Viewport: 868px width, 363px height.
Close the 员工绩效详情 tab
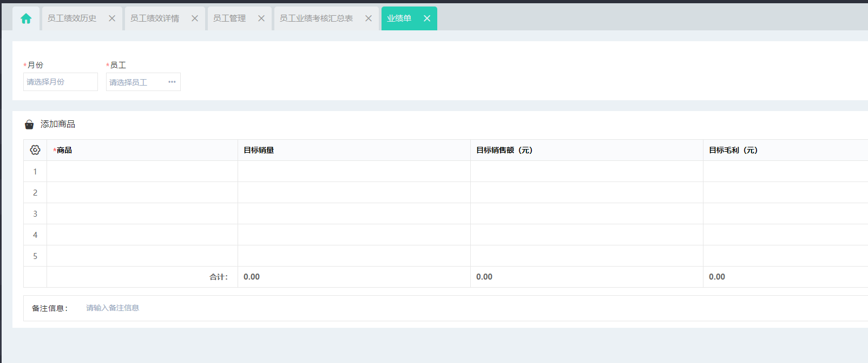point(195,18)
